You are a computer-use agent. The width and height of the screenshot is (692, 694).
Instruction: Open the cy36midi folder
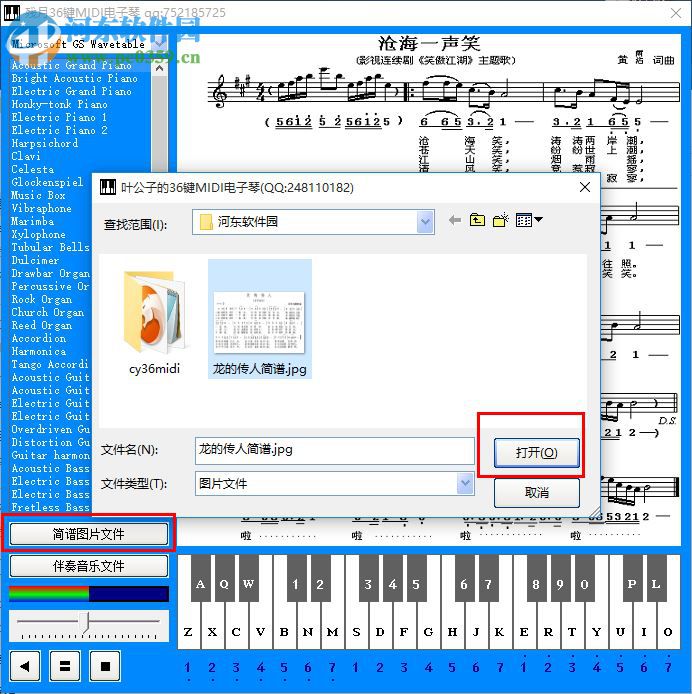coord(154,322)
